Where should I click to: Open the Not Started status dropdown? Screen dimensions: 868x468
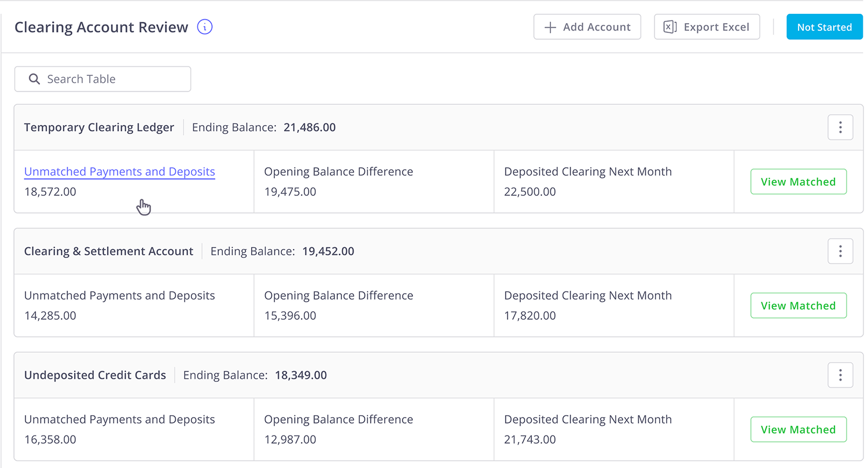point(824,27)
